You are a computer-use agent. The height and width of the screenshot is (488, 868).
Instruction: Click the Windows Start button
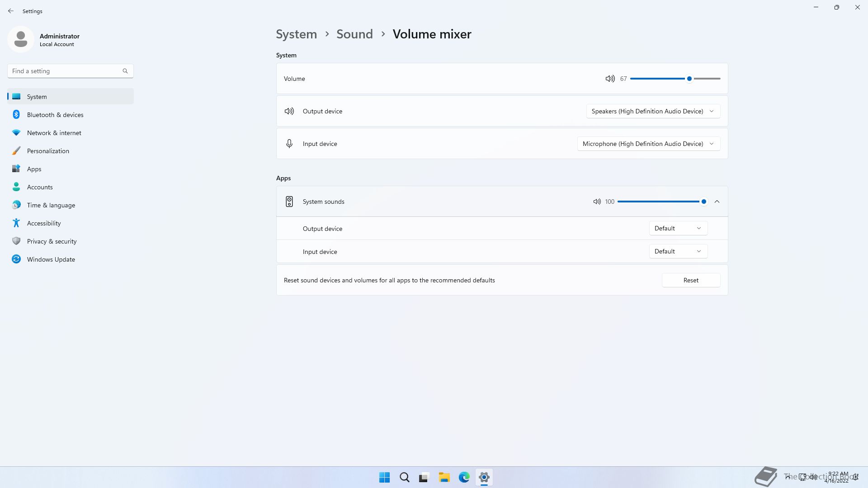tap(384, 477)
